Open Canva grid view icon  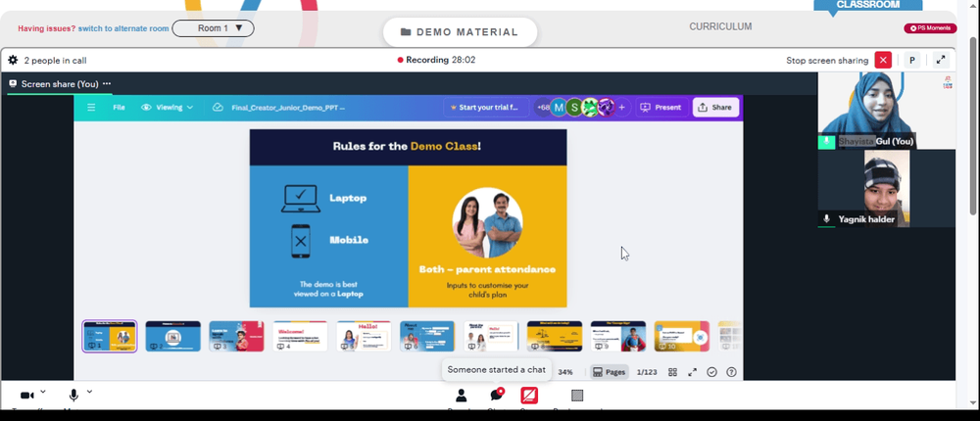pos(672,372)
